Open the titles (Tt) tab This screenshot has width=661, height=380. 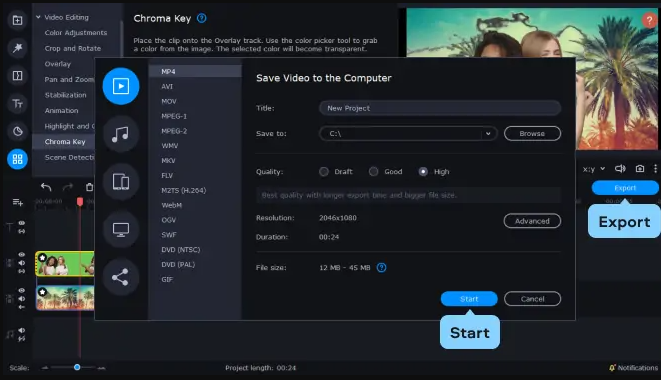pyautogui.click(x=17, y=103)
